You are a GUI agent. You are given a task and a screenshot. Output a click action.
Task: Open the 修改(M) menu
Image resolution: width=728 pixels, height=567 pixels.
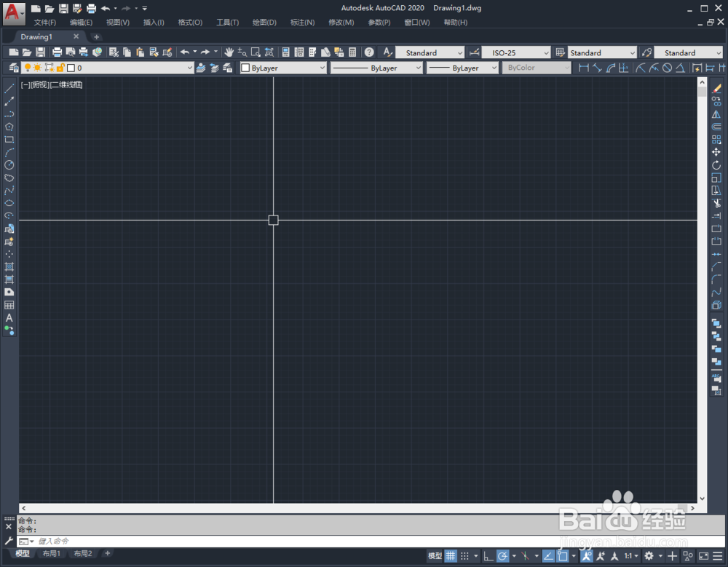click(341, 23)
